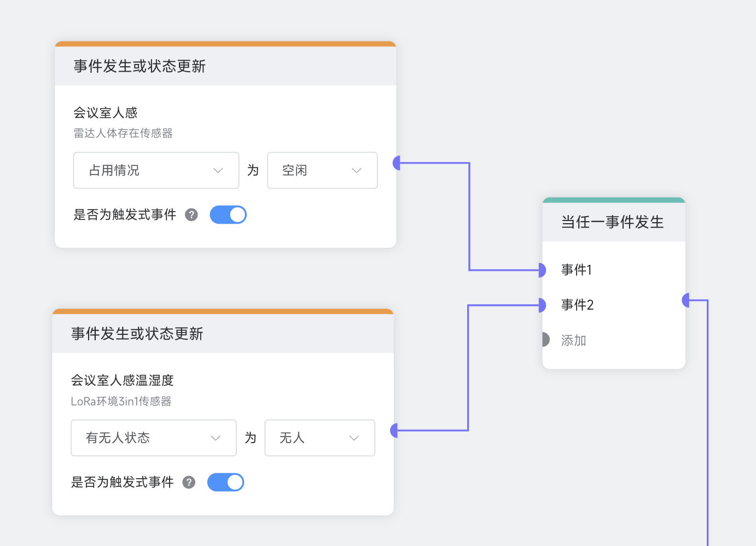Select the 事件2 entry

click(x=577, y=305)
